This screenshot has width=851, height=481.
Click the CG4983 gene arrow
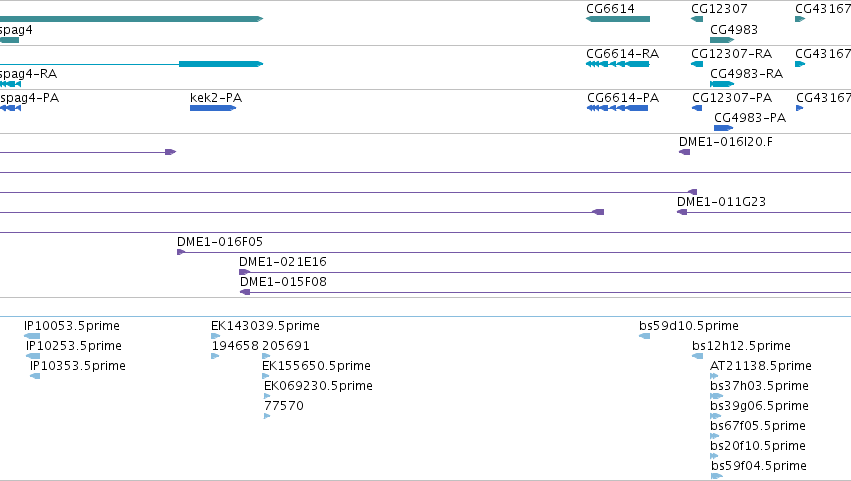(x=722, y=40)
